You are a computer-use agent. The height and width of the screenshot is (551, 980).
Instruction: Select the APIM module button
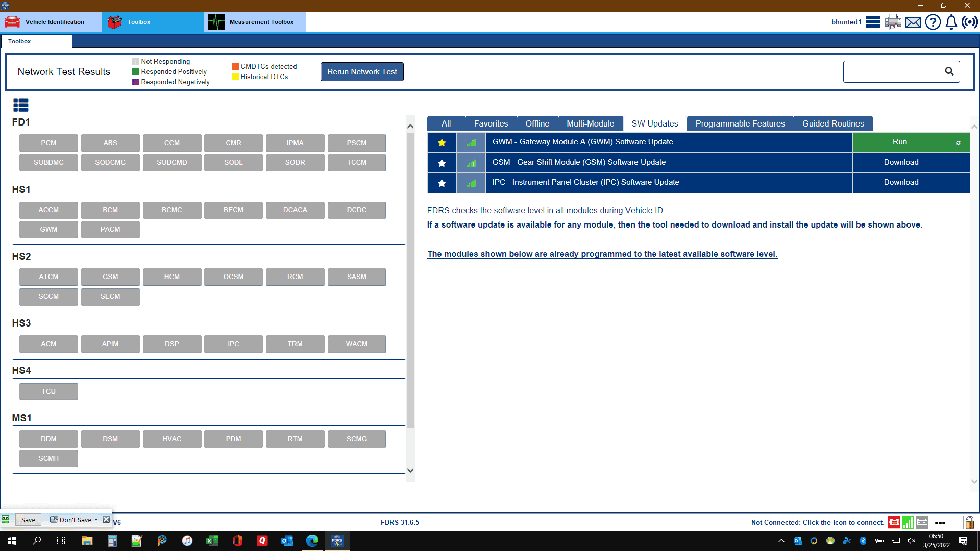tap(110, 344)
